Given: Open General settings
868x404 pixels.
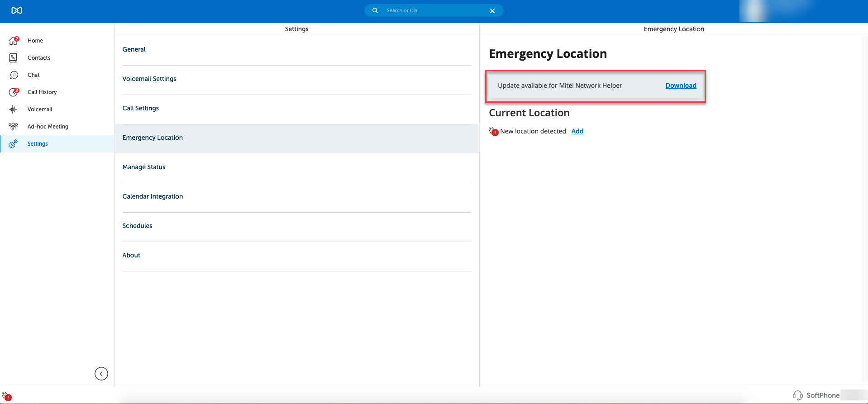Looking at the screenshot, I should pos(134,49).
